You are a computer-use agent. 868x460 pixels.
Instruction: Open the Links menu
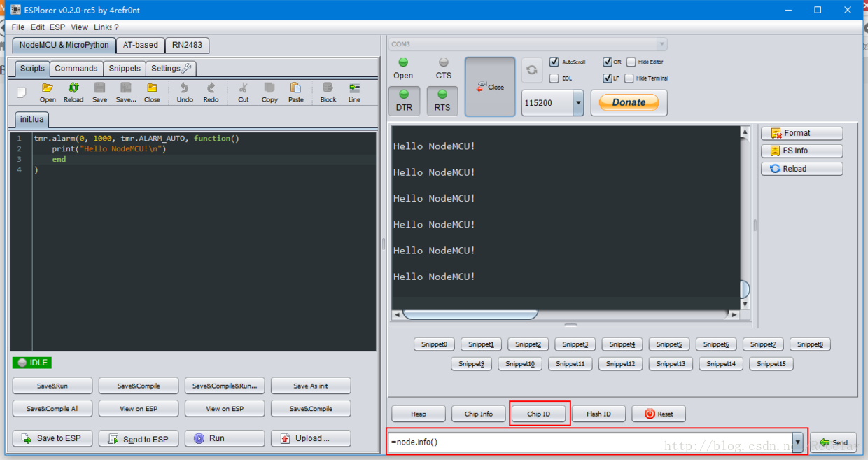(x=103, y=27)
